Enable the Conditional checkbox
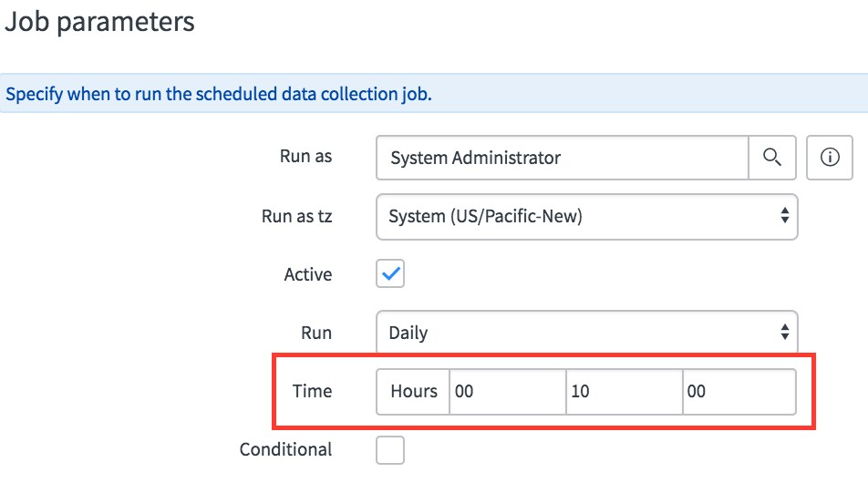This screenshot has height=483, width=868. click(x=390, y=450)
